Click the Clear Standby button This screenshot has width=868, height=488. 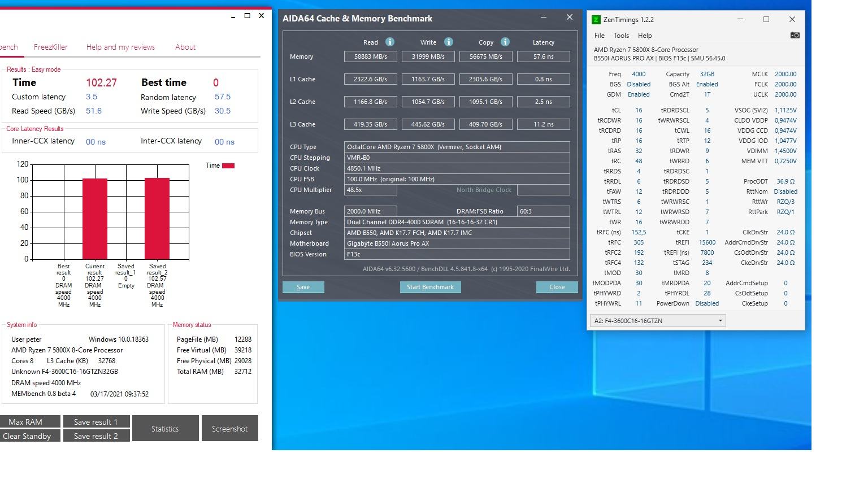pos(29,436)
